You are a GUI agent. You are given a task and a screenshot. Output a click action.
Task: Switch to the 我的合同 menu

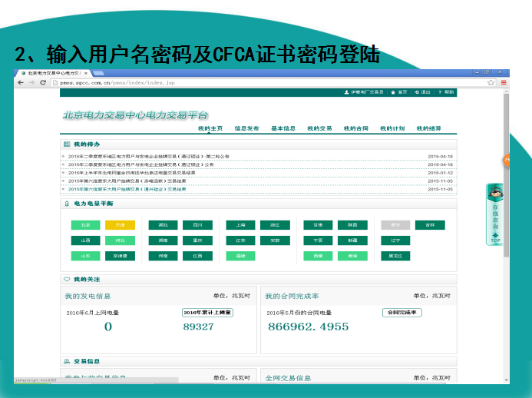point(355,128)
